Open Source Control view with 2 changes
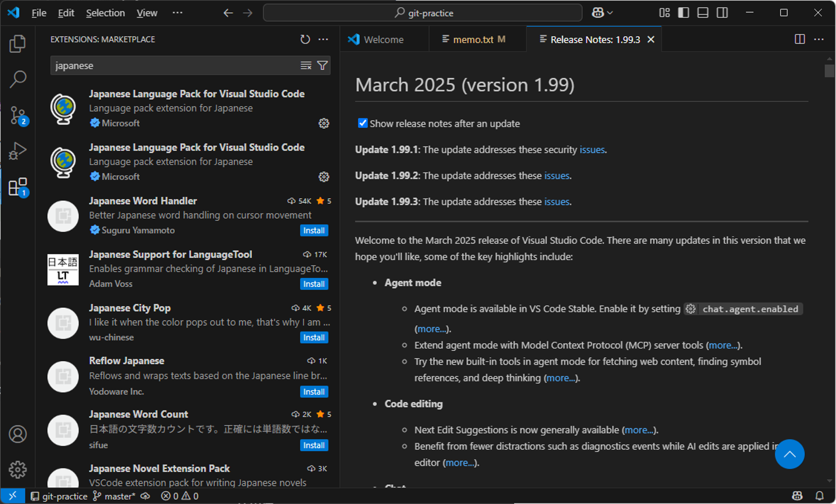 (17, 115)
